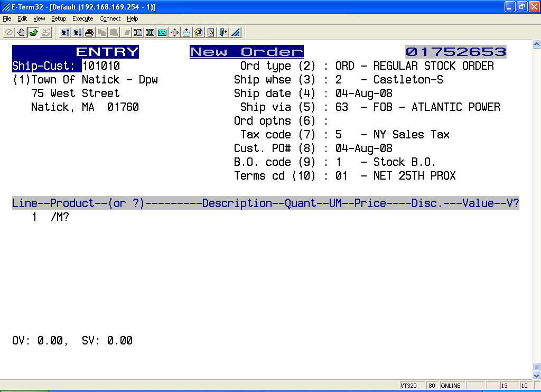Screen dimensions: 541x392
Task: Open the Connect menu
Action: 110,18
